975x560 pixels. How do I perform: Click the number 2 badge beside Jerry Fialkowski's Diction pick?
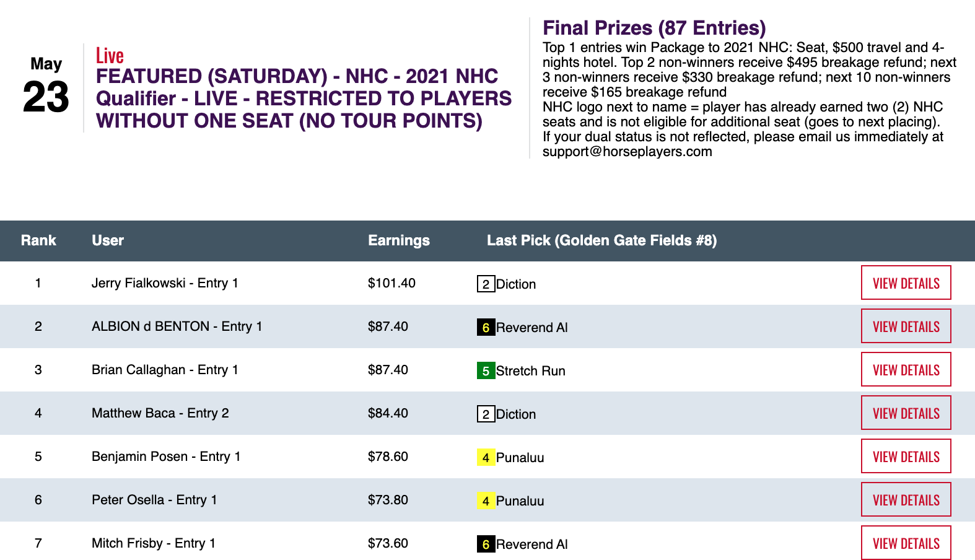[x=486, y=284]
